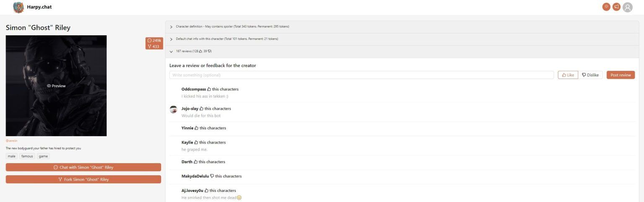Start chat with Simon "Ghost" Riley
This screenshot has width=644, height=202.
click(83, 167)
